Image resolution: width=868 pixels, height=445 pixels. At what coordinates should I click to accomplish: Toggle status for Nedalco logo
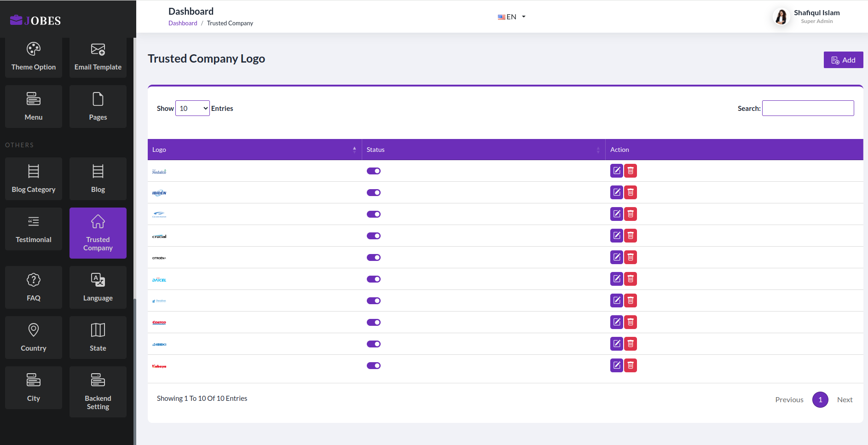click(x=374, y=171)
